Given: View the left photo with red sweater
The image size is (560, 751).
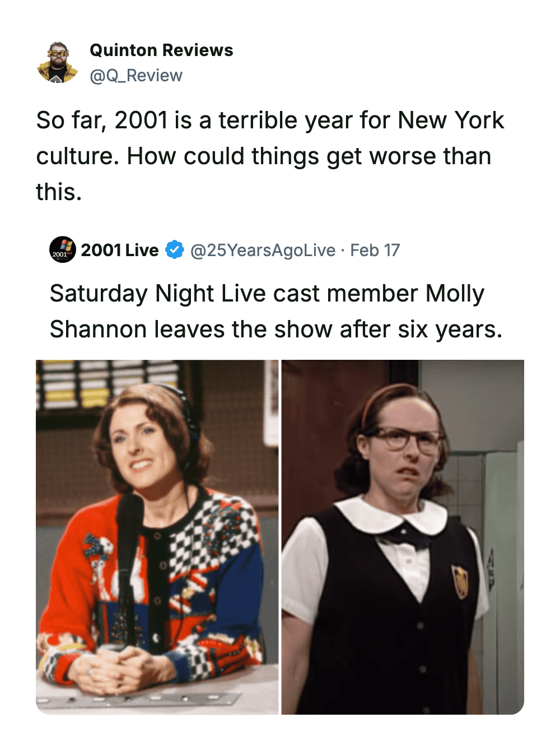Looking at the screenshot, I should (x=157, y=537).
